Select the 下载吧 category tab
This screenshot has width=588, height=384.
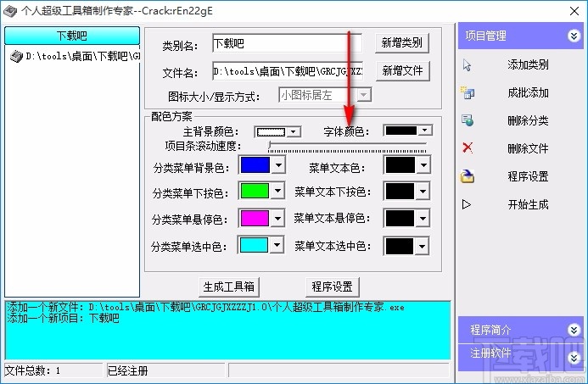[72, 36]
